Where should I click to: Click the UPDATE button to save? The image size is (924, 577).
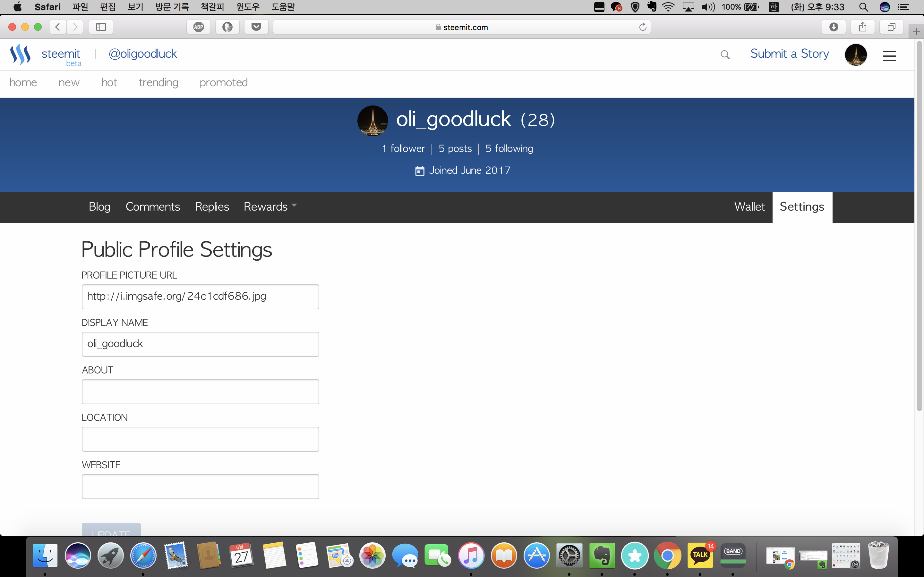(111, 532)
